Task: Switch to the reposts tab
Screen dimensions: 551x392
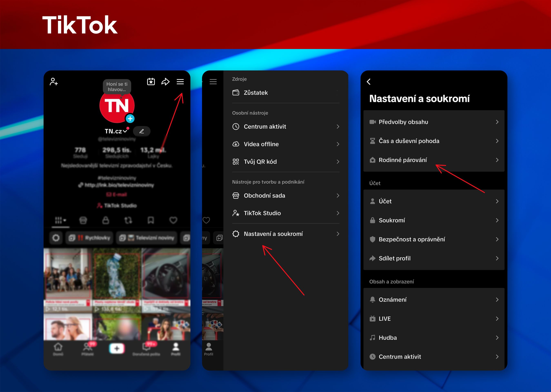Action: click(128, 220)
